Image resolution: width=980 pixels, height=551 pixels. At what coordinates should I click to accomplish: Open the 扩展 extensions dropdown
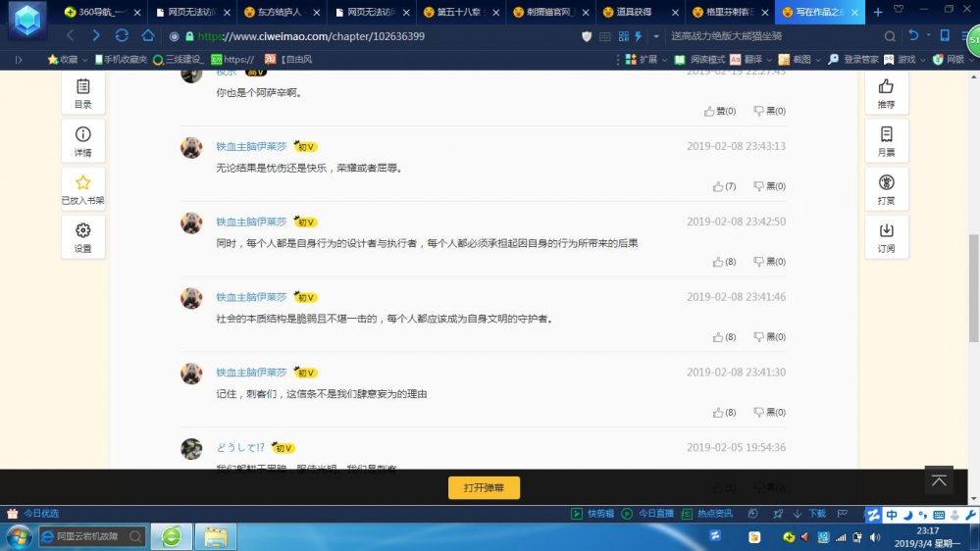coord(646,60)
